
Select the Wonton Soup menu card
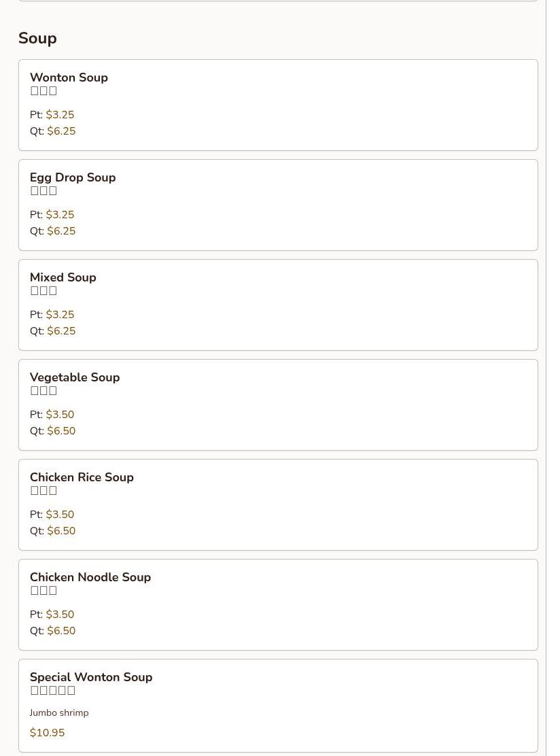point(278,105)
